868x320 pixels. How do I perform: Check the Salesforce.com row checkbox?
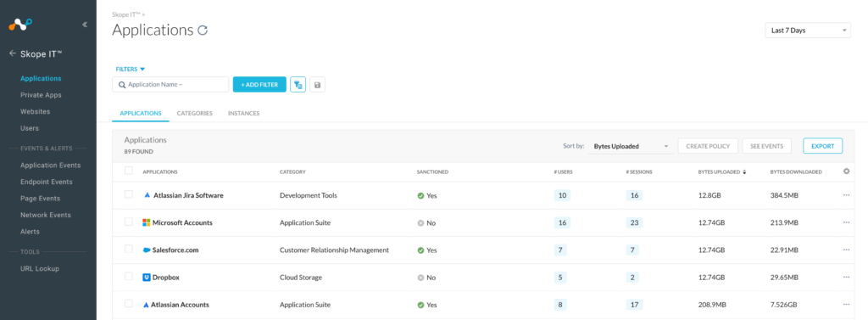coord(129,249)
